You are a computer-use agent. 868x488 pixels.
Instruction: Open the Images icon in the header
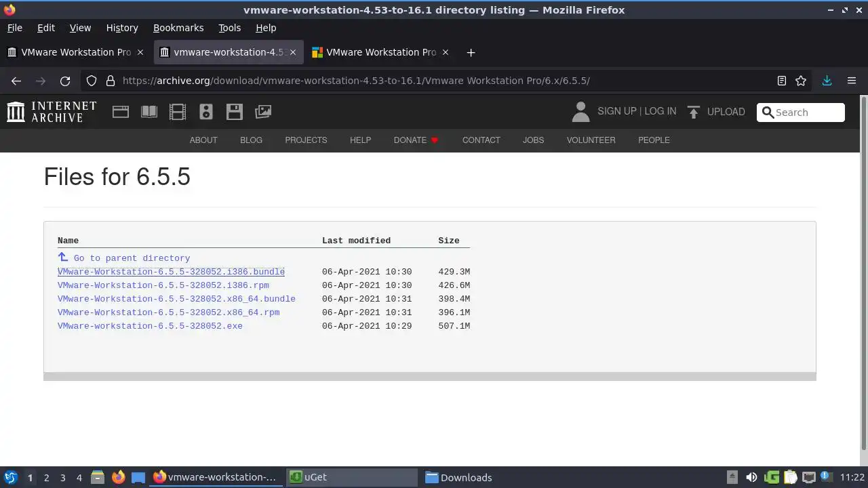(x=263, y=112)
